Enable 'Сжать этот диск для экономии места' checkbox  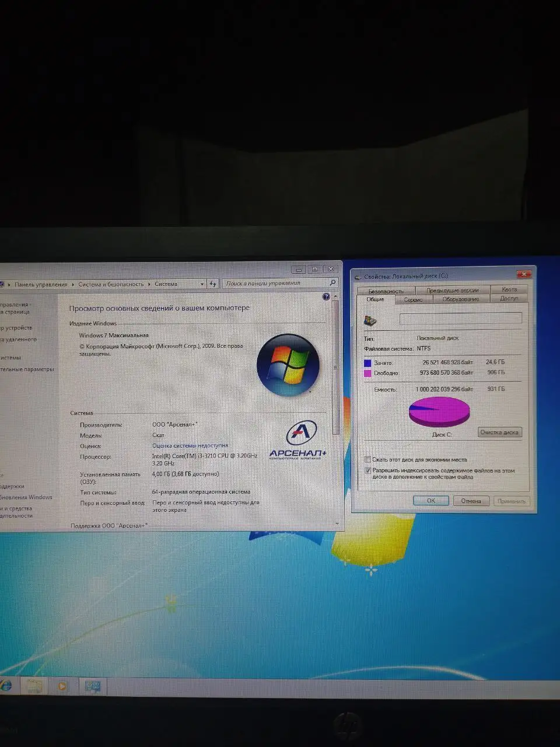coord(368,459)
